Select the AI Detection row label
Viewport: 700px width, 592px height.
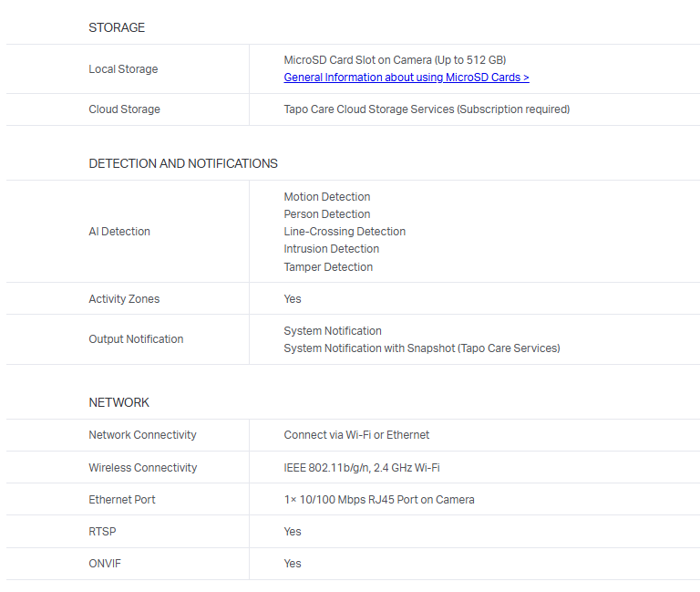119,232
